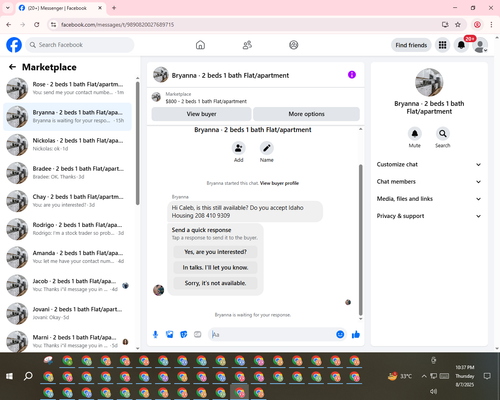Click the chat messages scrollbar
Viewport: 500px width, 400px height.
360,240
